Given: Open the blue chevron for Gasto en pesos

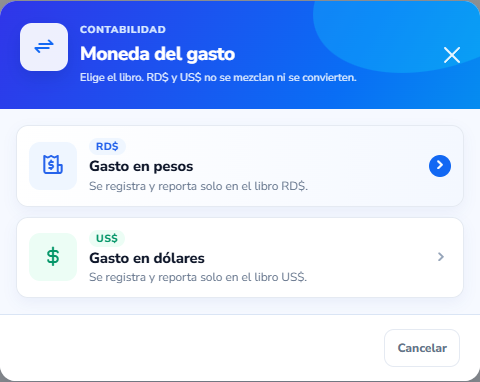Looking at the screenshot, I should coord(440,166).
